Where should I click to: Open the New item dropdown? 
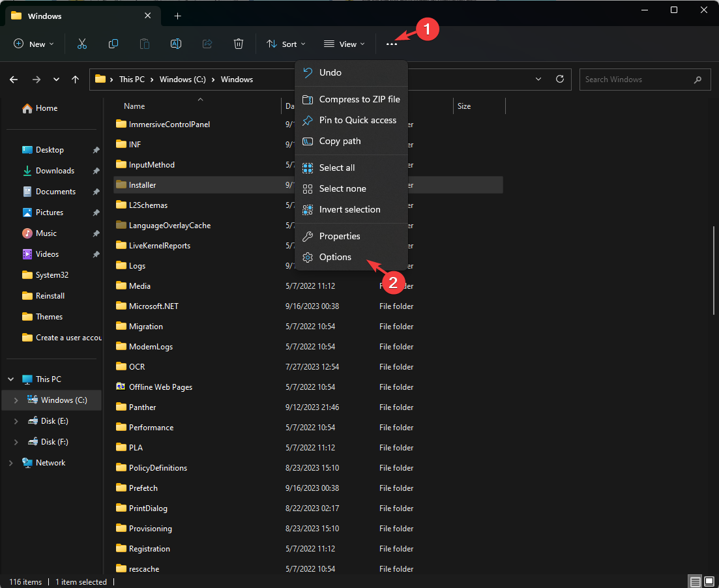[x=33, y=44]
